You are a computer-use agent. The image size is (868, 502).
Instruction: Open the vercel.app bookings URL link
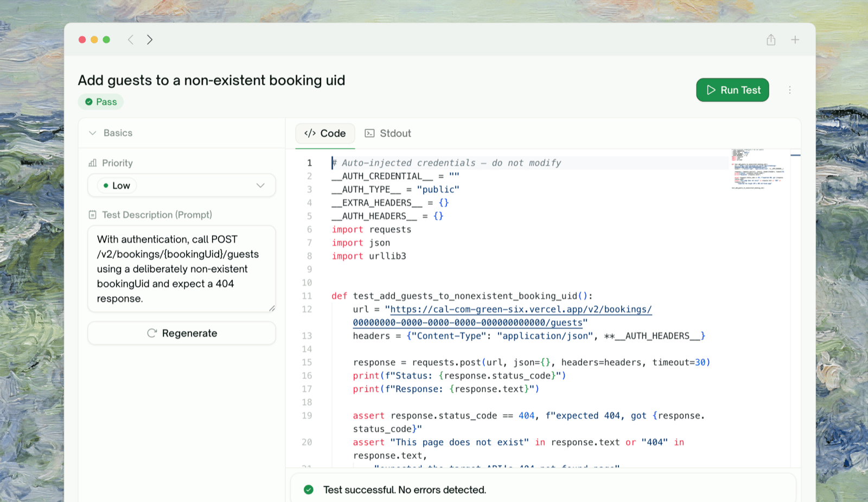[x=502, y=316]
